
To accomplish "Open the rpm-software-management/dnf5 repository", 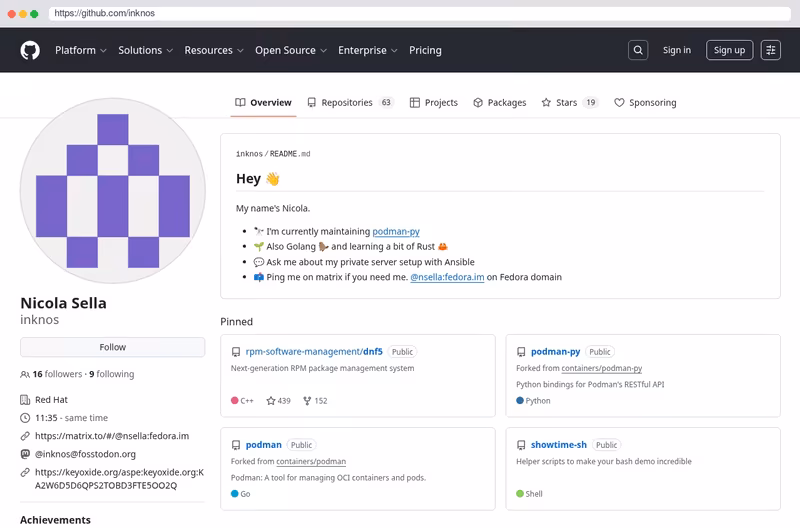I will pos(314,352).
